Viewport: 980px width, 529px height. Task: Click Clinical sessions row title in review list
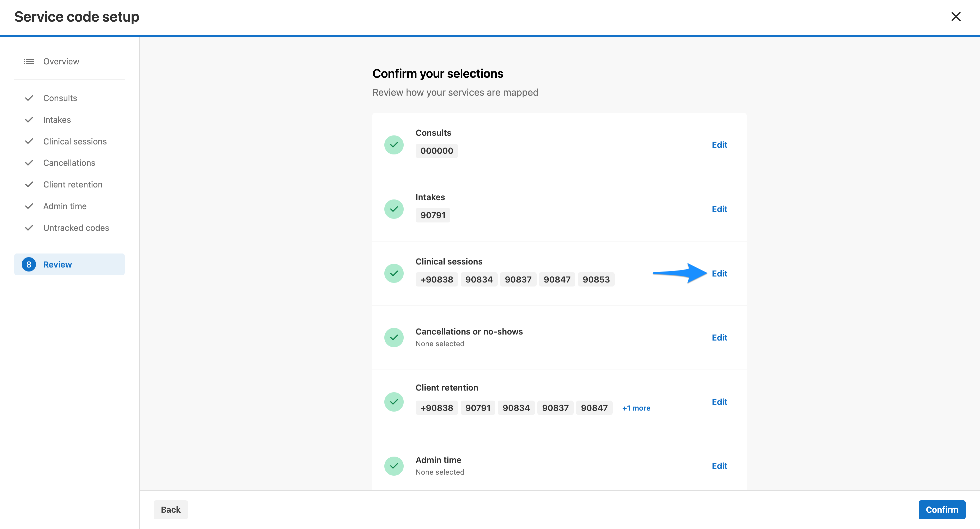tap(449, 261)
